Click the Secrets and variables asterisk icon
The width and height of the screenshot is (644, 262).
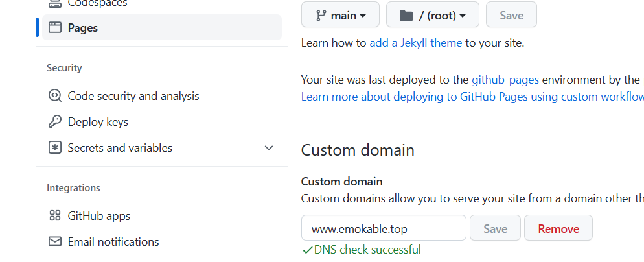(55, 148)
